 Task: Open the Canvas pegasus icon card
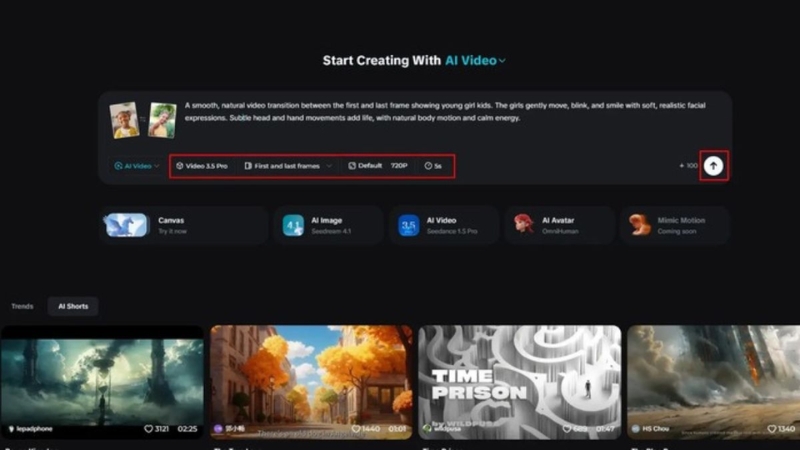coord(126,225)
